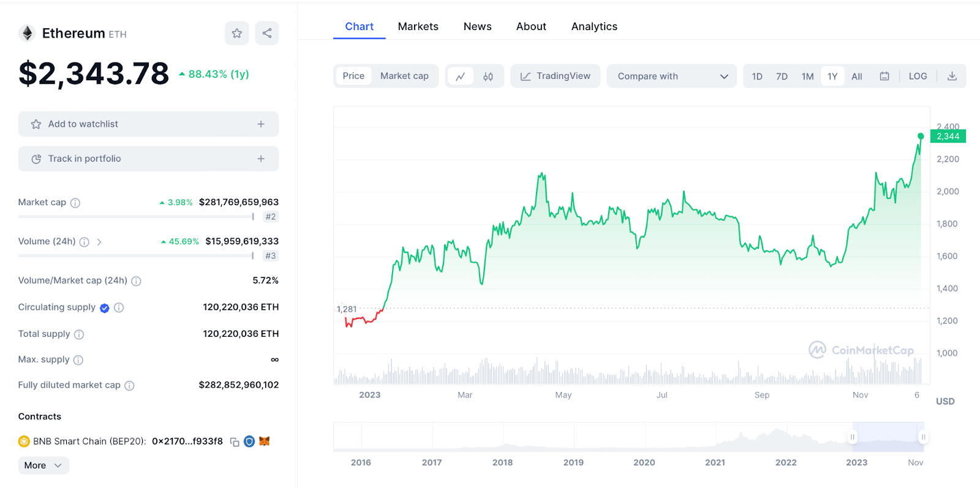Click the $2,343.78 price text
Screen dimensions: 980x488
pos(94,74)
